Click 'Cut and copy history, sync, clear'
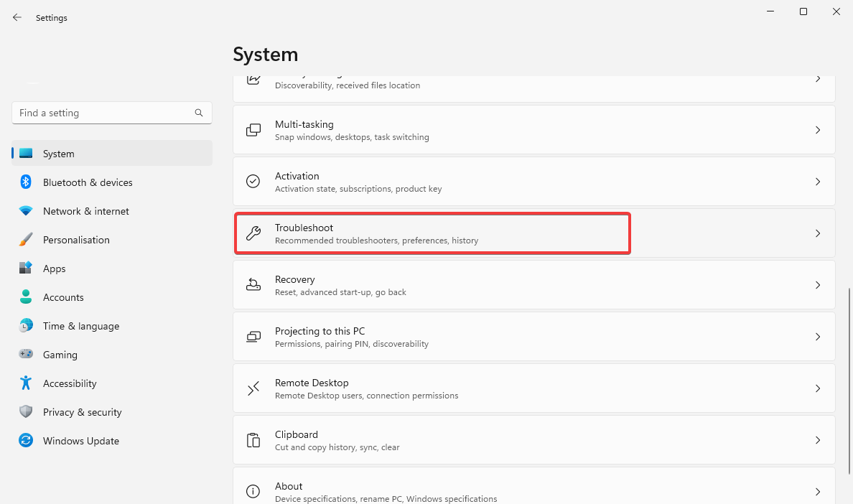 click(x=337, y=447)
